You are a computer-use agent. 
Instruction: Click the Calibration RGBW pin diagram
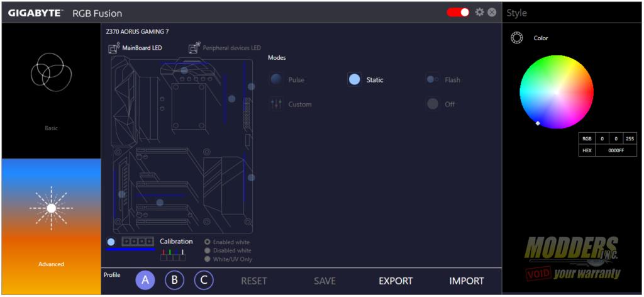173,255
